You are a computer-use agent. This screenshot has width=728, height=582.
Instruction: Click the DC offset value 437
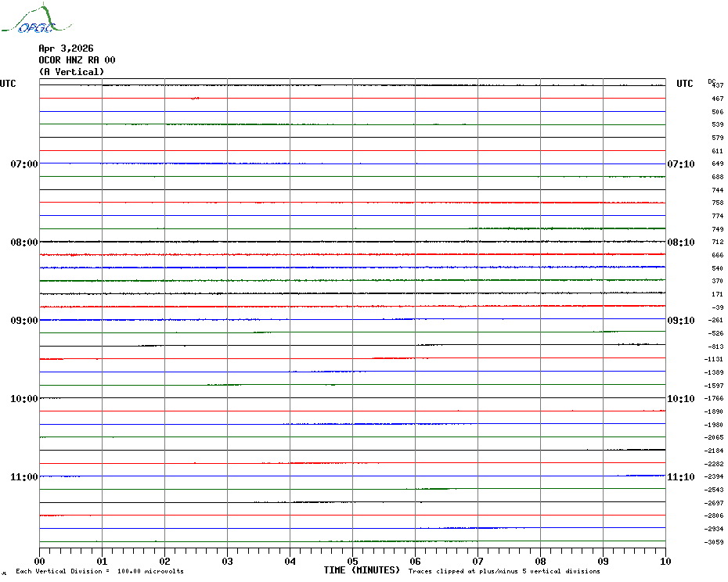coord(717,85)
